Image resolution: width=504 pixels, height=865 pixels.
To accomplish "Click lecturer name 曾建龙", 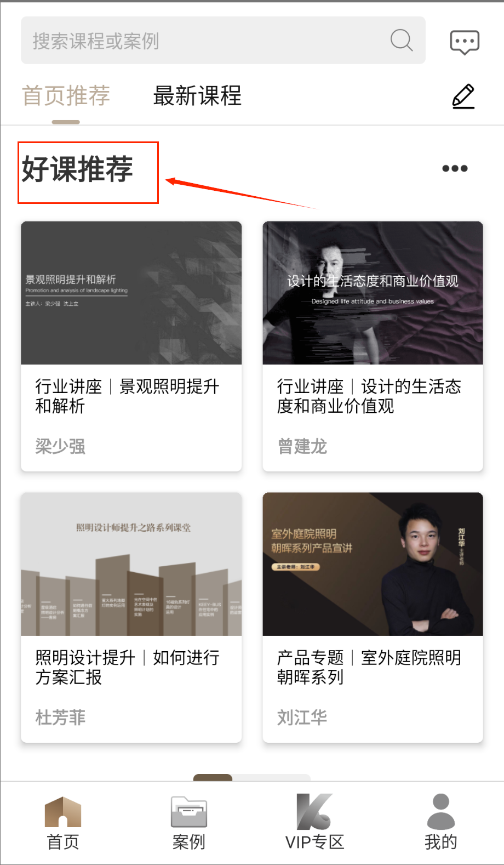I will coord(302,447).
